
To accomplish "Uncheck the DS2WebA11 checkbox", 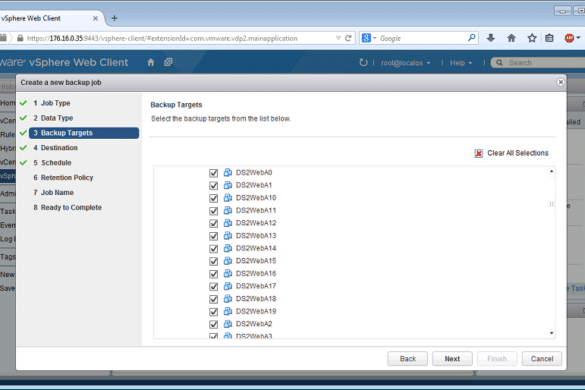I will tap(213, 211).
